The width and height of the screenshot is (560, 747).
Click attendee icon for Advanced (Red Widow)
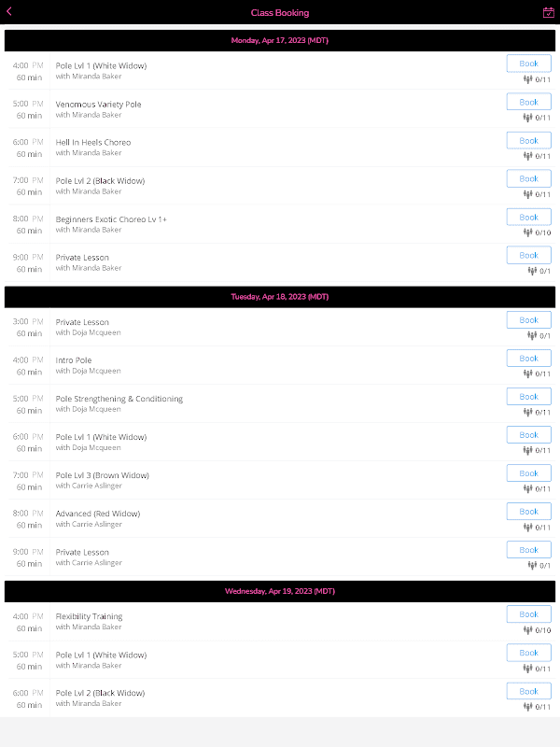[527, 527]
